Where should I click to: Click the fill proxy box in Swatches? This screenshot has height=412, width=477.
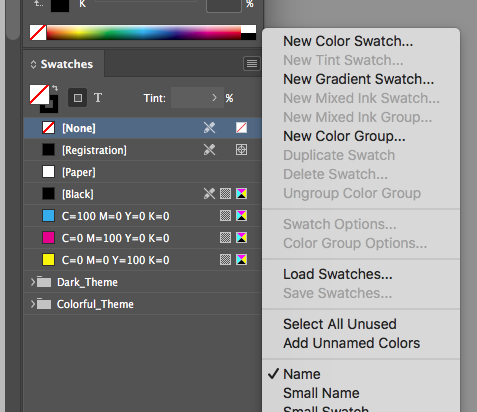pyautogui.click(x=39, y=94)
